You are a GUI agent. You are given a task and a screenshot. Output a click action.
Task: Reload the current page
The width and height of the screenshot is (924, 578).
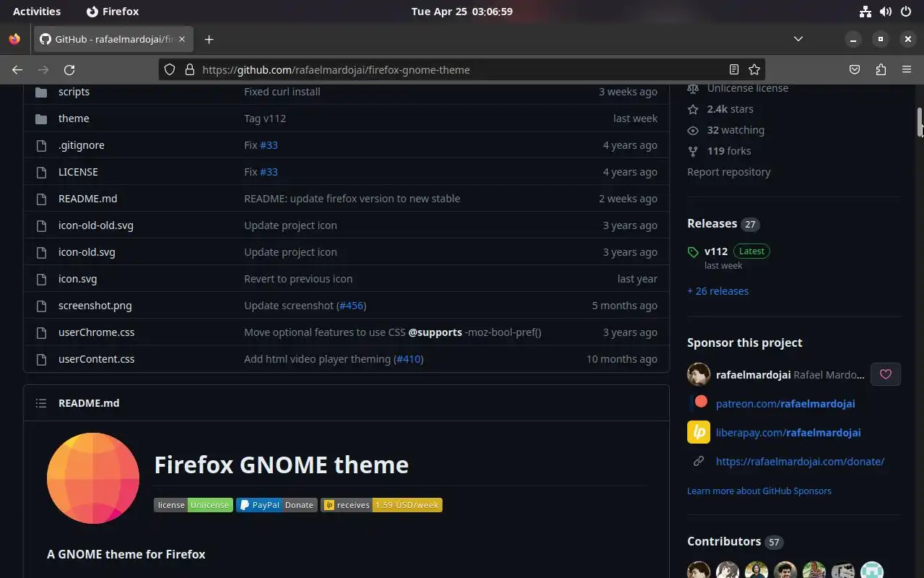(x=69, y=69)
